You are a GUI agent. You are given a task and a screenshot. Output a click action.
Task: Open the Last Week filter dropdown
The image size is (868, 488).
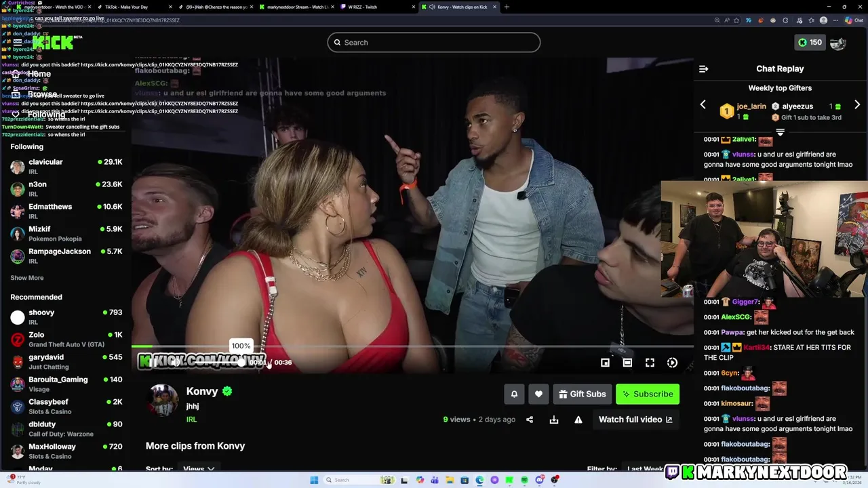(648, 468)
